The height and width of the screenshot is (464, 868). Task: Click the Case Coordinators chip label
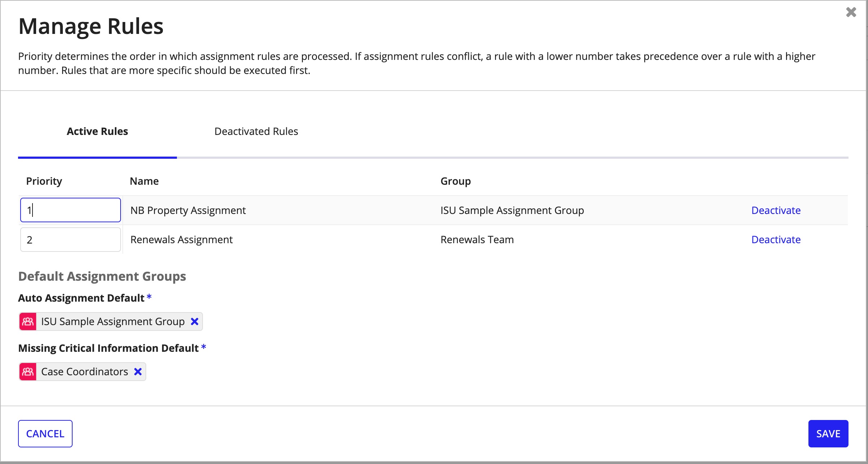point(84,372)
